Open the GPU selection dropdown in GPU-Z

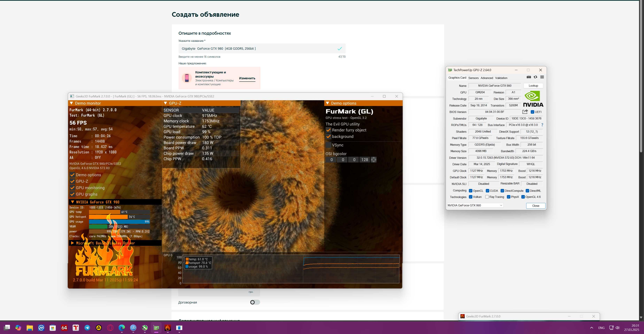(475, 205)
